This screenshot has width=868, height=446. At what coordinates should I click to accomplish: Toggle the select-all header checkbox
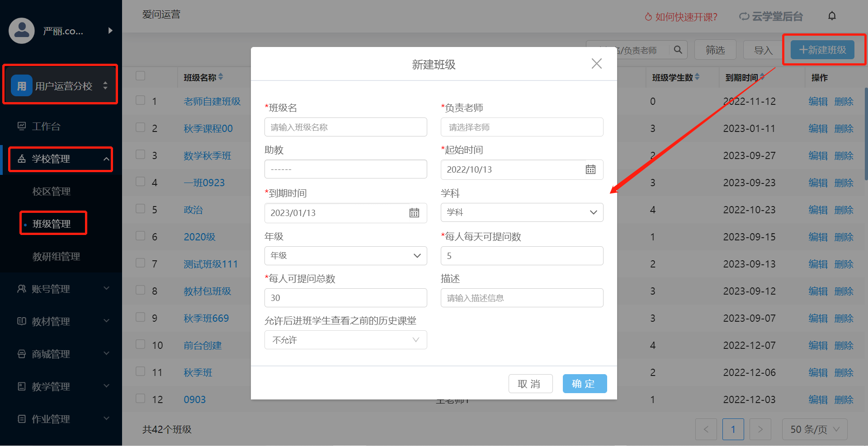click(x=141, y=75)
